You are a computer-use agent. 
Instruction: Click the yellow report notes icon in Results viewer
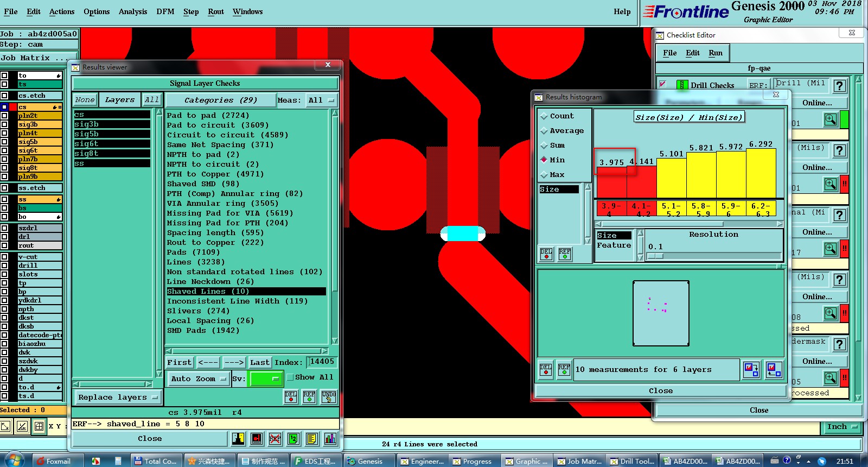[x=311, y=439]
